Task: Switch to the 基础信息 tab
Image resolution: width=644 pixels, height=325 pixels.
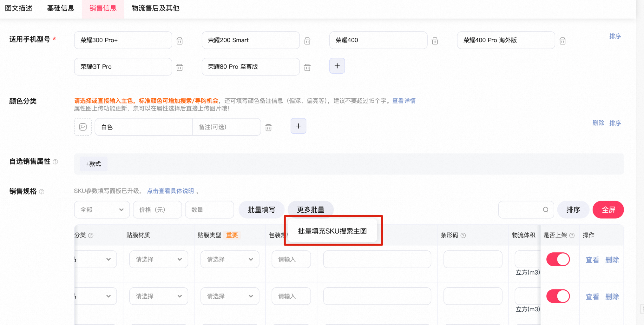Action: (61, 8)
